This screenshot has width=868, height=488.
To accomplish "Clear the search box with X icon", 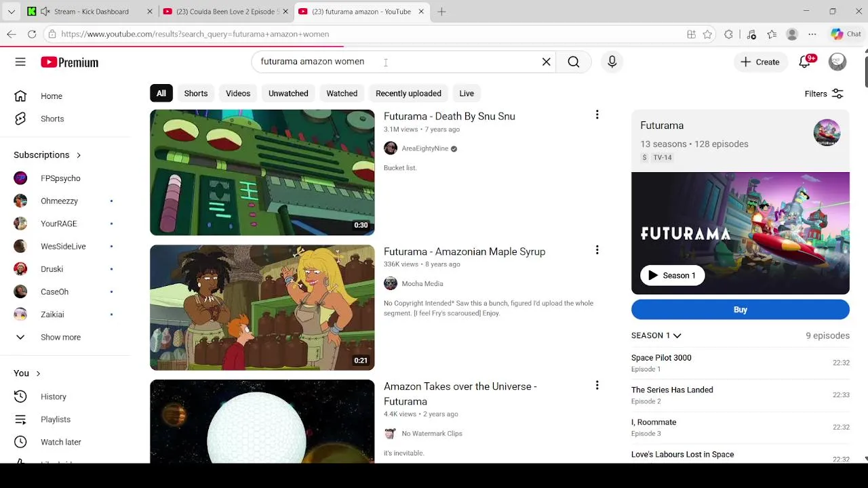I will pos(546,62).
